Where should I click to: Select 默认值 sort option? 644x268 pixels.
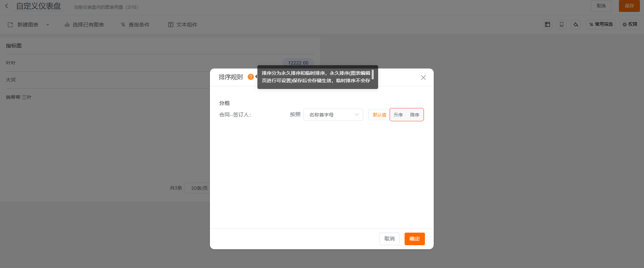pos(379,115)
